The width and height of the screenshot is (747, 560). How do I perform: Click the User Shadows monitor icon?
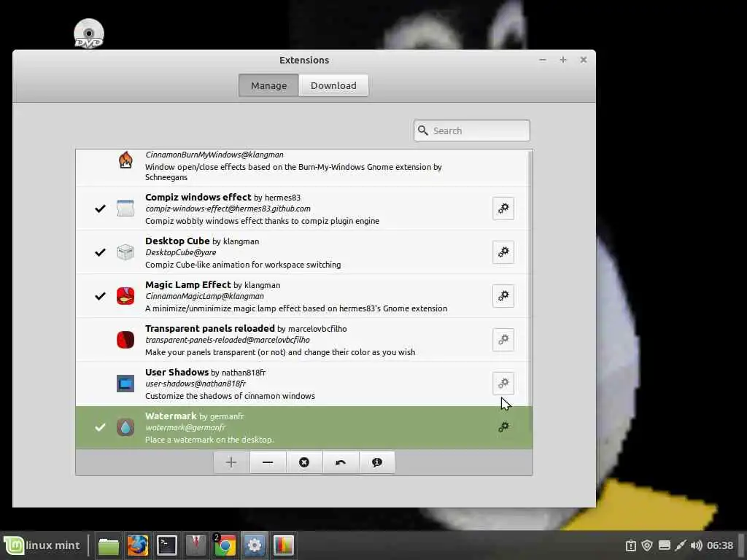[125, 384]
